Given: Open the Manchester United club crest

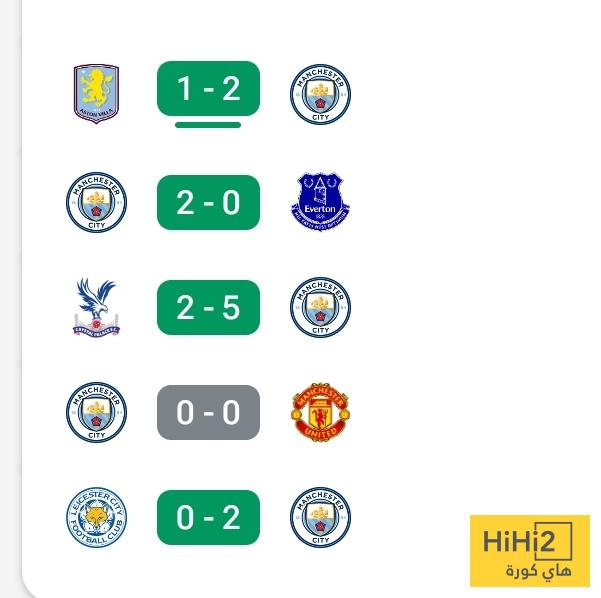Looking at the screenshot, I should coord(320,412).
